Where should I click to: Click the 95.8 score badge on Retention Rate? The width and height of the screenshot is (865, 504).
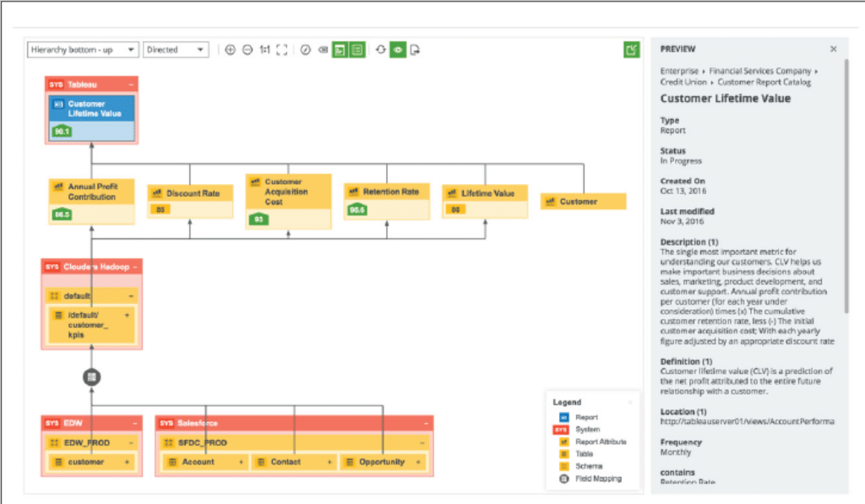click(357, 209)
